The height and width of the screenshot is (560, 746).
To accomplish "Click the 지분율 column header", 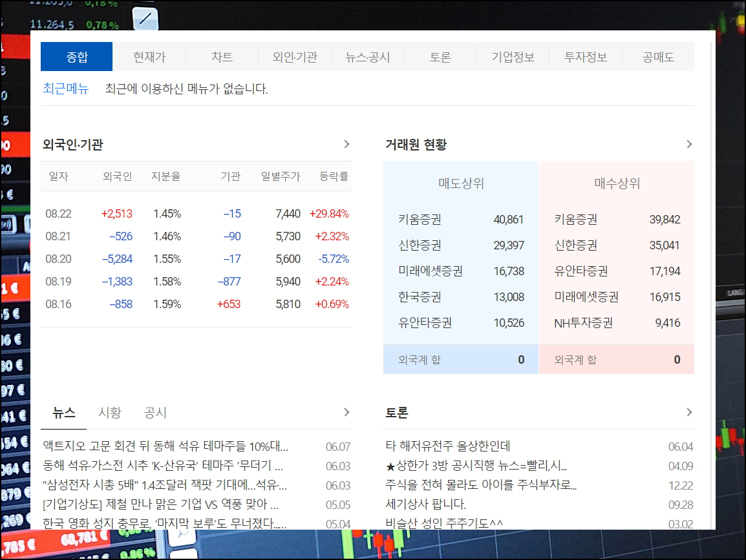I will 166,176.
